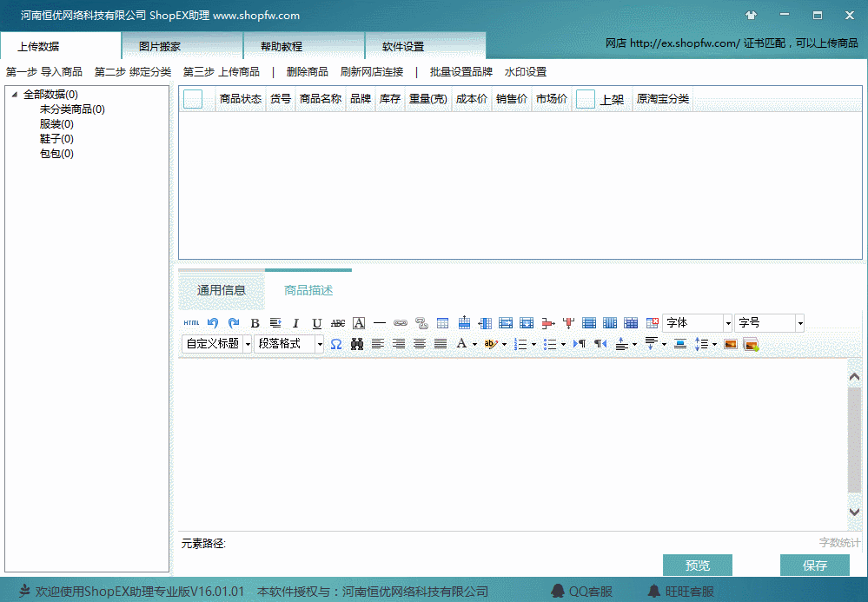The width and height of the screenshot is (868, 602).
Task: Apply underline formatting
Action: 317,323
